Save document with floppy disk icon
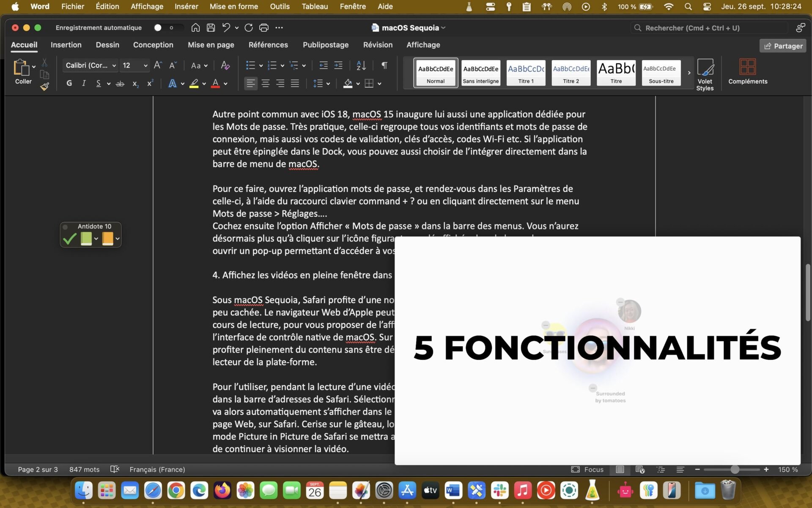The width and height of the screenshot is (812, 508). (x=211, y=28)
